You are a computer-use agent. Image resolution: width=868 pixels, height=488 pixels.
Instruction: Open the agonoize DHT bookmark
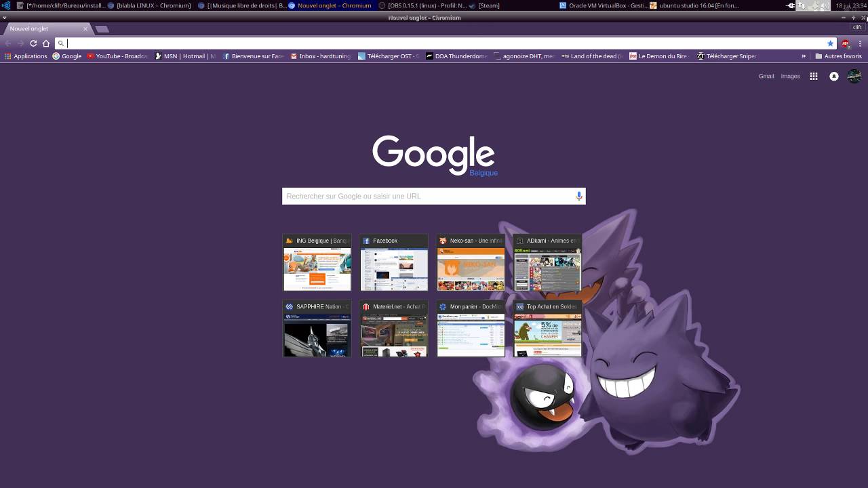pos(524,56)
